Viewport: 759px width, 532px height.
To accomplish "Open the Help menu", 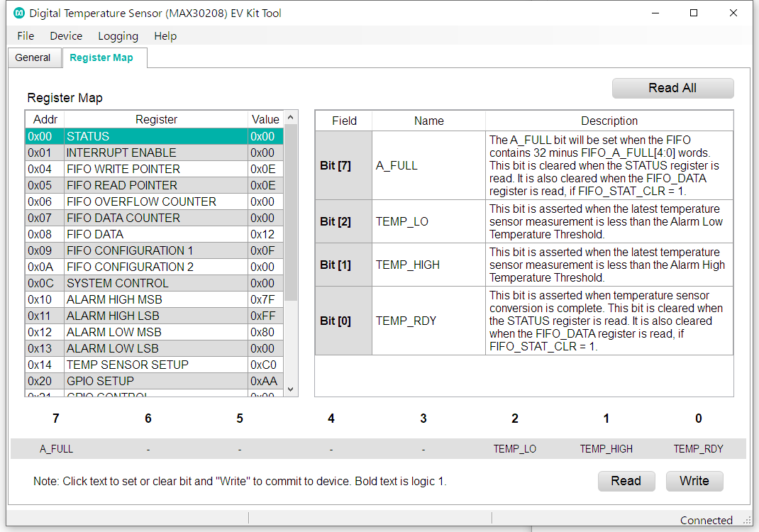I will coord(165,36).
